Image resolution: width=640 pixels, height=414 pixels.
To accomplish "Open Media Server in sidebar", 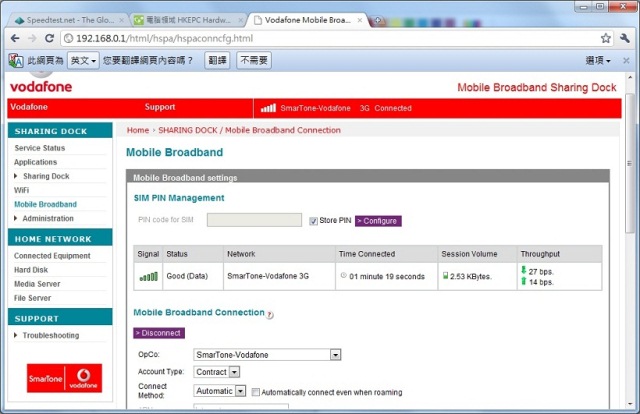I will click(x=37, y=284).
